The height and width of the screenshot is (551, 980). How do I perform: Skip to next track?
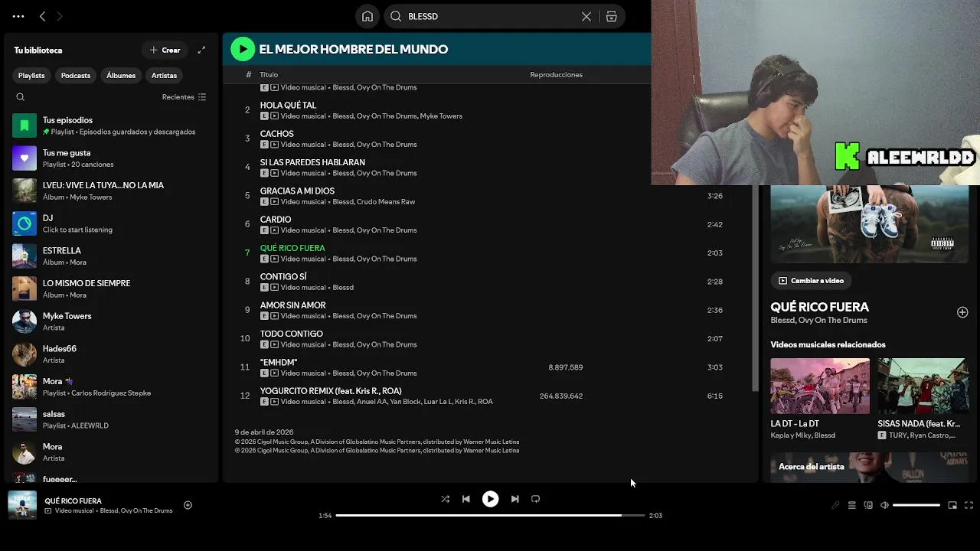point(514,499)
